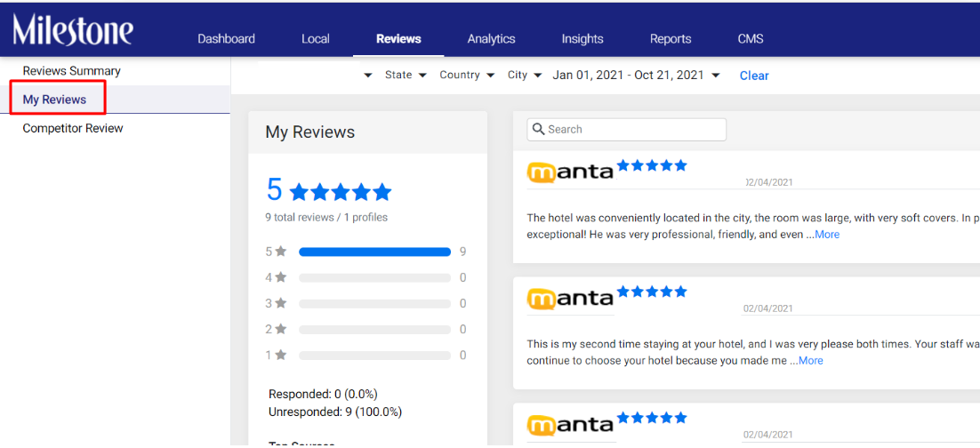
Task: Click the large five-star overall rating
Action: pos(341,192)
